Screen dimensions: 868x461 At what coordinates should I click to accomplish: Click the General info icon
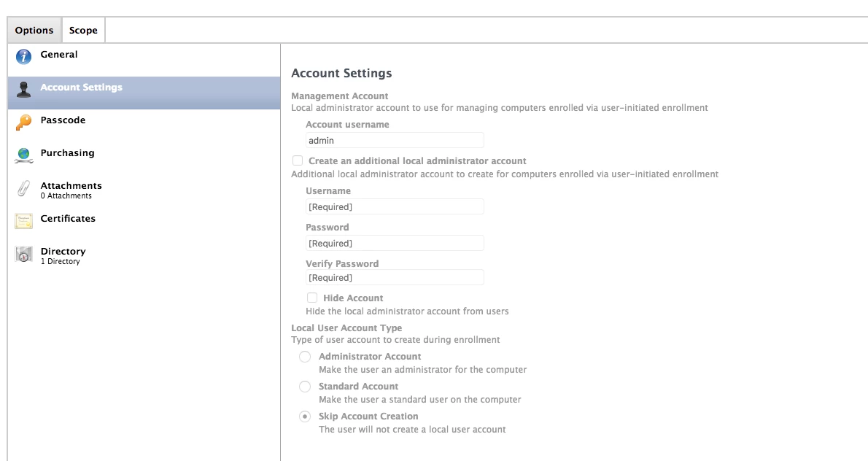pyautogui.click(x=24, y=56)
